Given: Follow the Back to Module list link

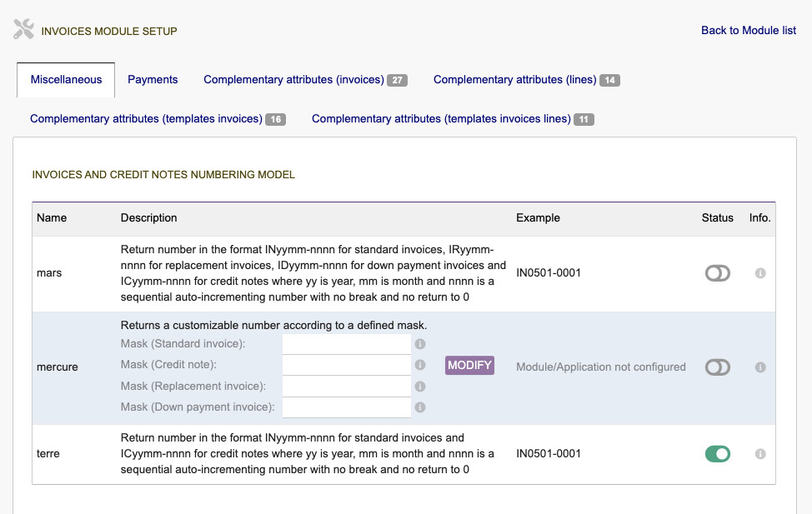Looking at the screenshot, I should (x=748, y=31).
